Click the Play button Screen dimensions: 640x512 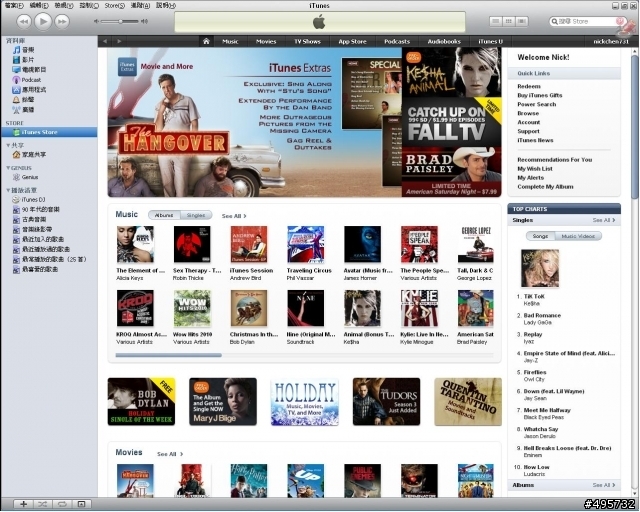tap(43, 21)
